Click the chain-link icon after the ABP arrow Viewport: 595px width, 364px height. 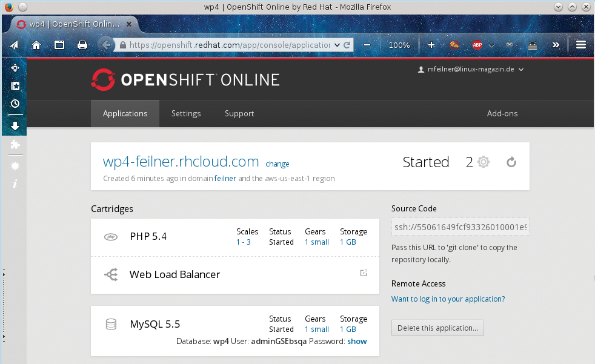(510, 45)
